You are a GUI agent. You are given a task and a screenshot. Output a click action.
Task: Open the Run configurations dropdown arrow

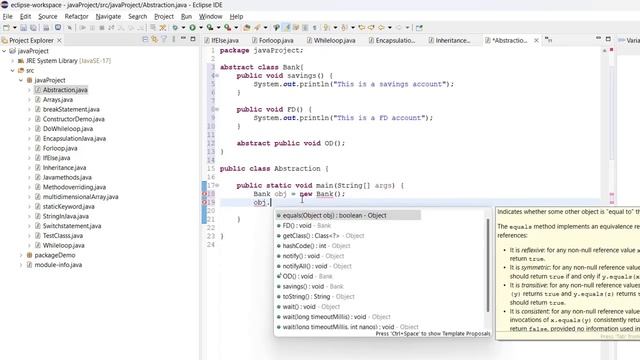click(201, 28)
